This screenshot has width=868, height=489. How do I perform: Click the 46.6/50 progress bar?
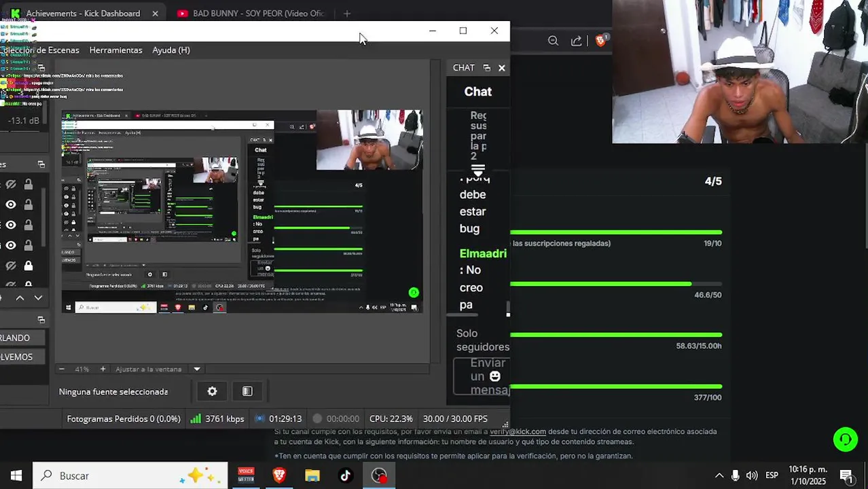point(616,284)
